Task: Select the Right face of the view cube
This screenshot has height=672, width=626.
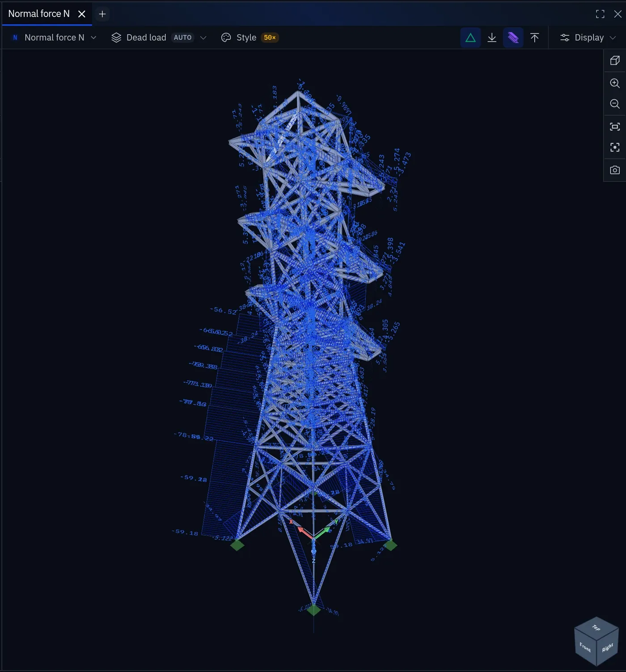Action: [608, 647]
